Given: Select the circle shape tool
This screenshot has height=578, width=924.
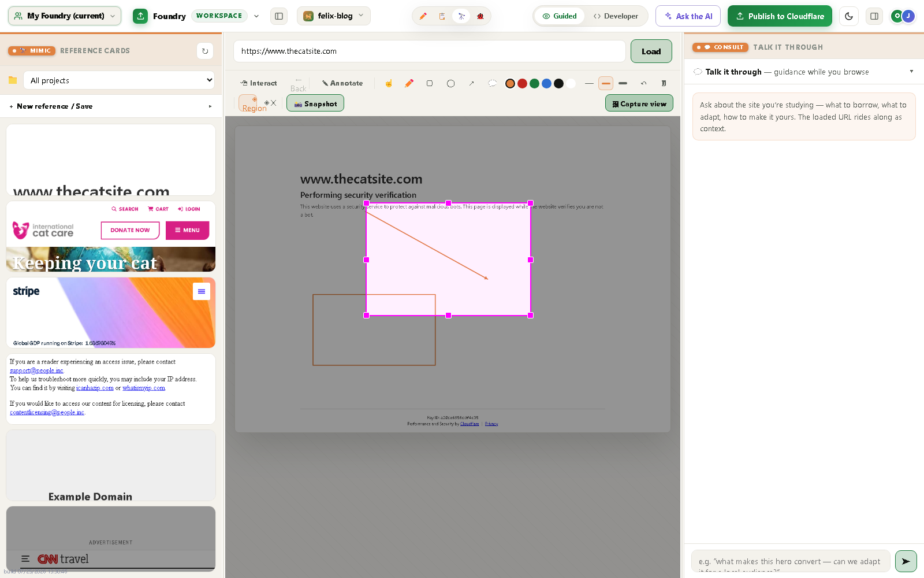Looking at the screenshot, I should pos(450,83).
